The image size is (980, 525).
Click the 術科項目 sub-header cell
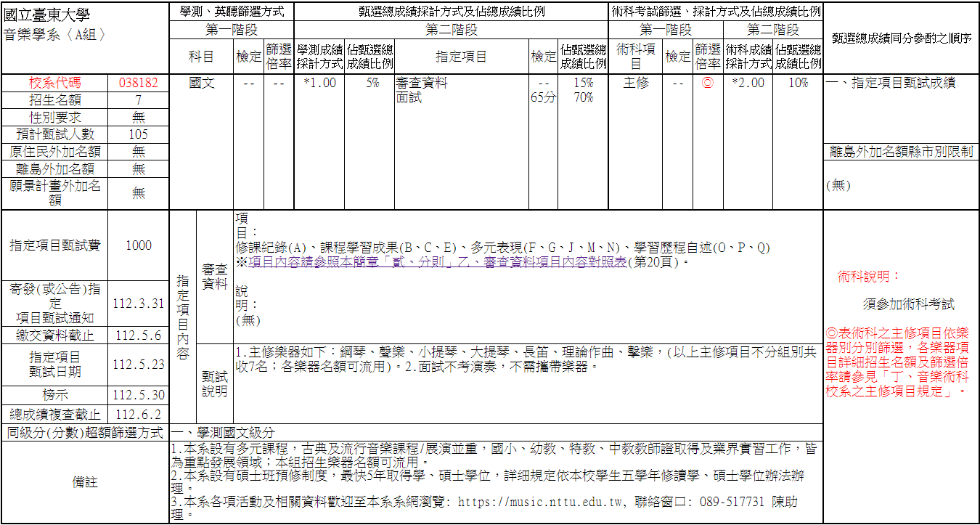click(636, 56)
